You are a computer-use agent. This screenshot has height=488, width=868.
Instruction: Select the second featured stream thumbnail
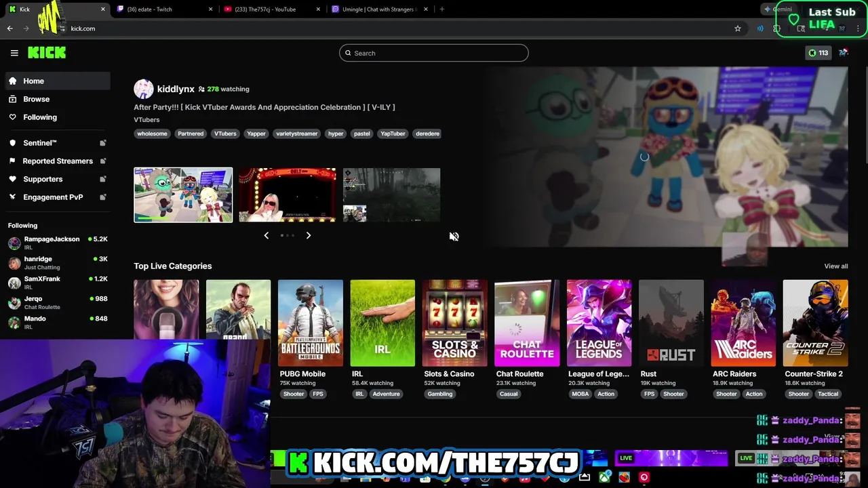(288, 195)
